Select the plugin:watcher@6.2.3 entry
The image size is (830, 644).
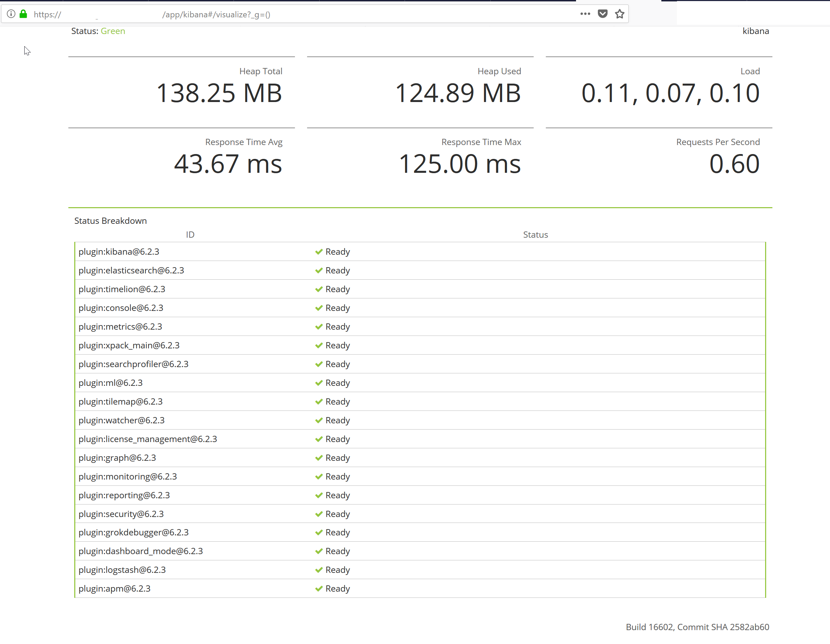point(121,420)
